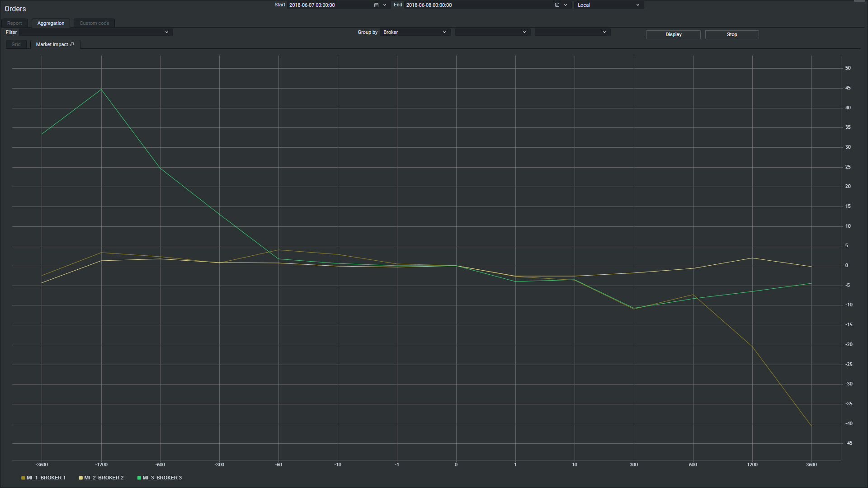Open the Group by Broker dropdown

click(x=415, y=32)
